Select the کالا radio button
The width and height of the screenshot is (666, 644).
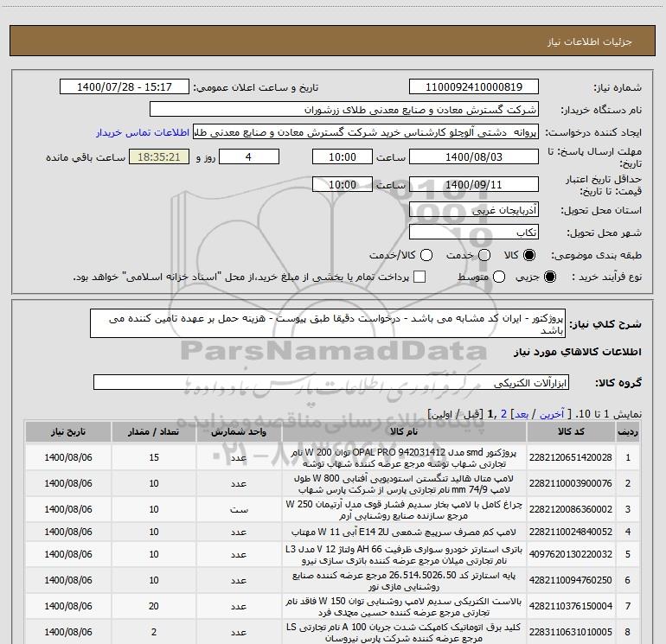pos(529,255)
